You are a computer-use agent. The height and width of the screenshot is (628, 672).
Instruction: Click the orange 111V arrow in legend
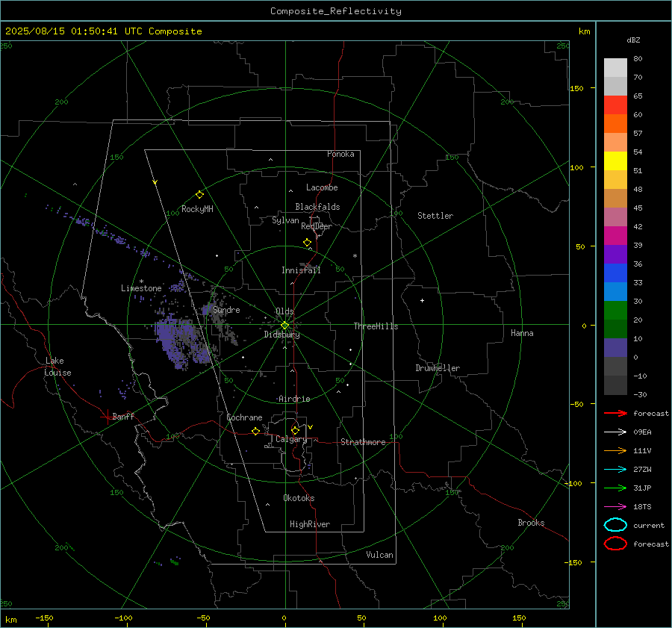[615, 450]
